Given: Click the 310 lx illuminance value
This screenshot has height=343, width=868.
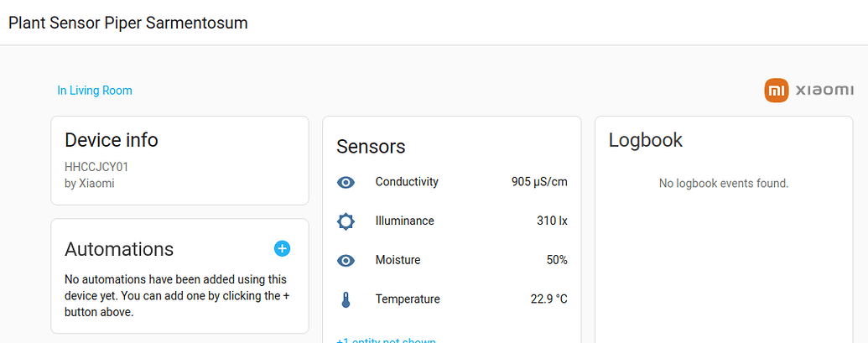Looking at the screenshot, I should click(552, 221).
